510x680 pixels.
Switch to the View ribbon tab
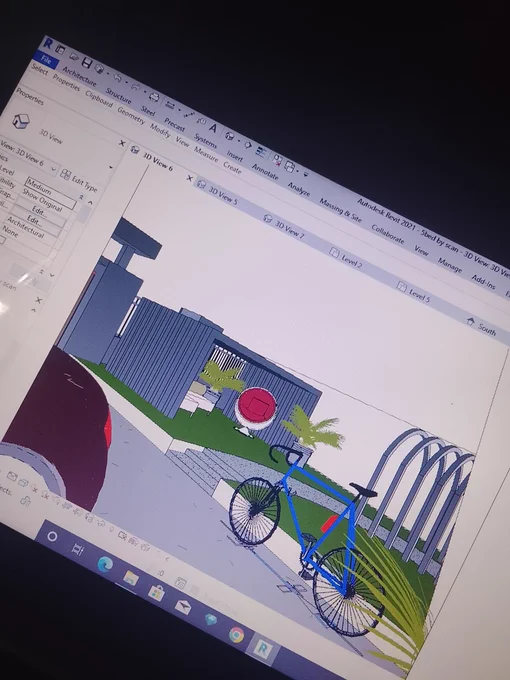[421, 250]
